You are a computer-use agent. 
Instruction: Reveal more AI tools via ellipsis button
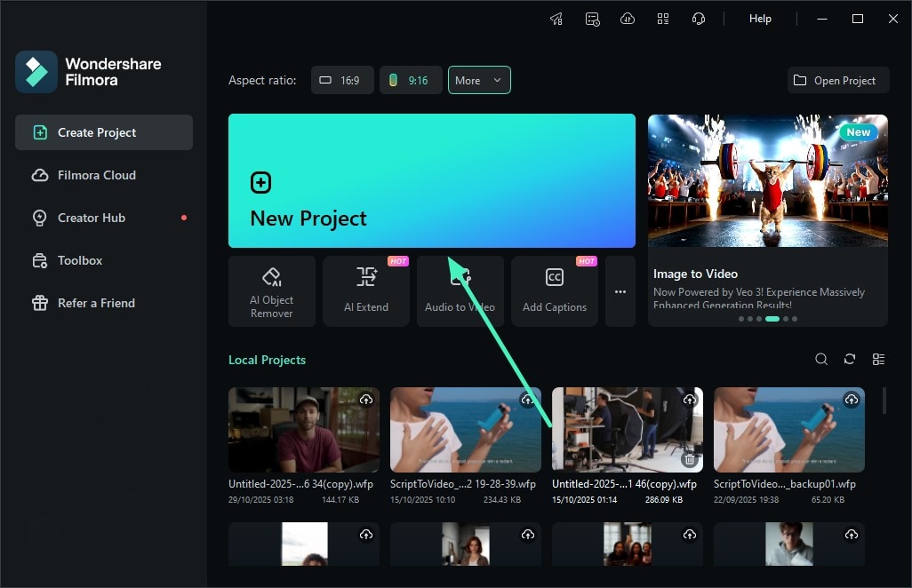(620, 290)
